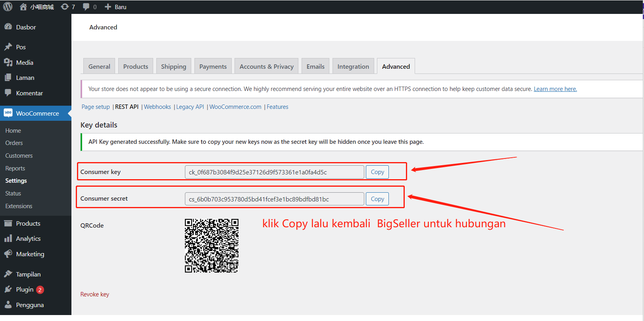Open WooCommerce Reports submenu item

(15, 168)
